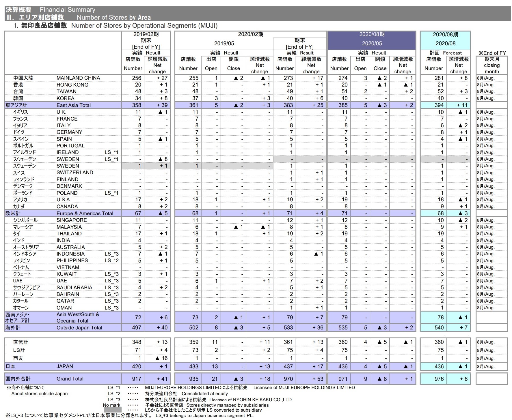The height and width of the screenshot is (420, 512).
Task: Click the MUJI operational segments subtitle
Action: click(x=144, y=25)
